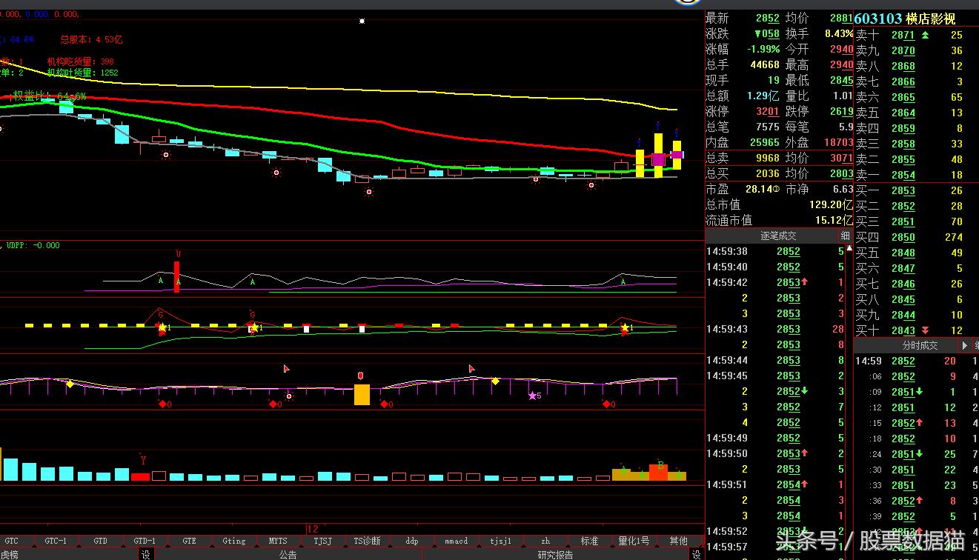
Task: Select the GTD indicator tab
Action: pos(100,541)
